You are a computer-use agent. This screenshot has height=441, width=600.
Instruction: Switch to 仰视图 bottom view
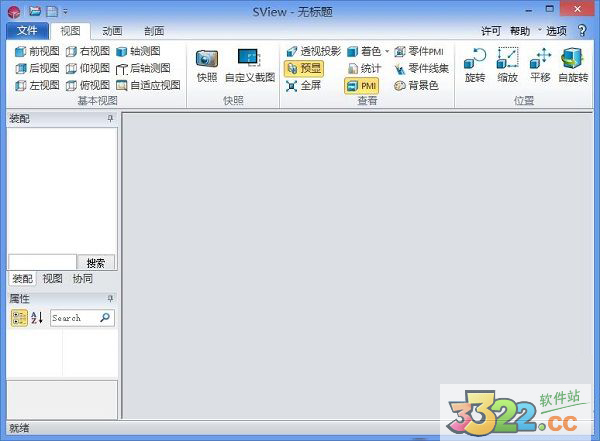pyautogui.click(x=88, y=68)
